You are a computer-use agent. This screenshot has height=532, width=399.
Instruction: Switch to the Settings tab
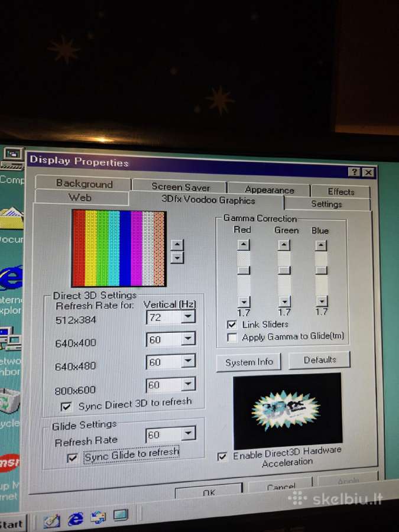point(326,203)
